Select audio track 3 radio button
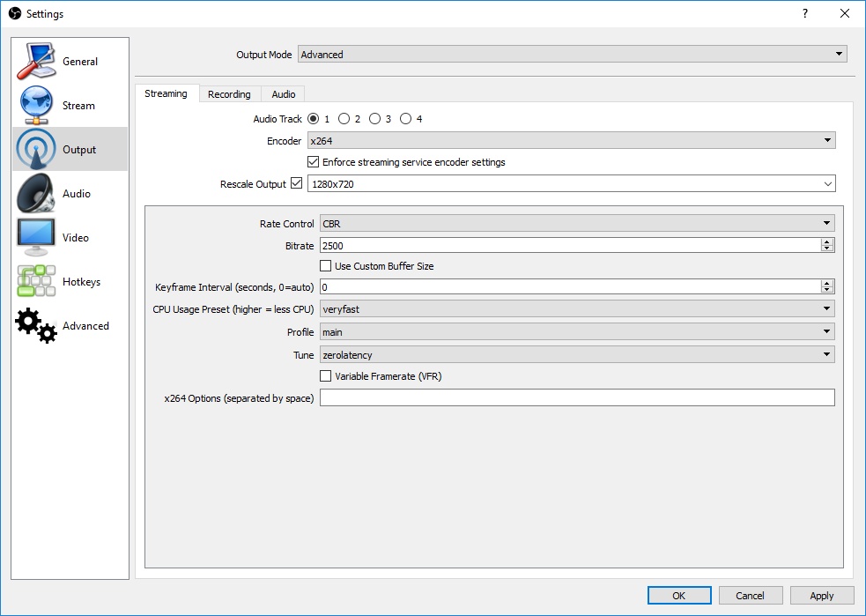The image size is (866, 616). tap(375, 119)
